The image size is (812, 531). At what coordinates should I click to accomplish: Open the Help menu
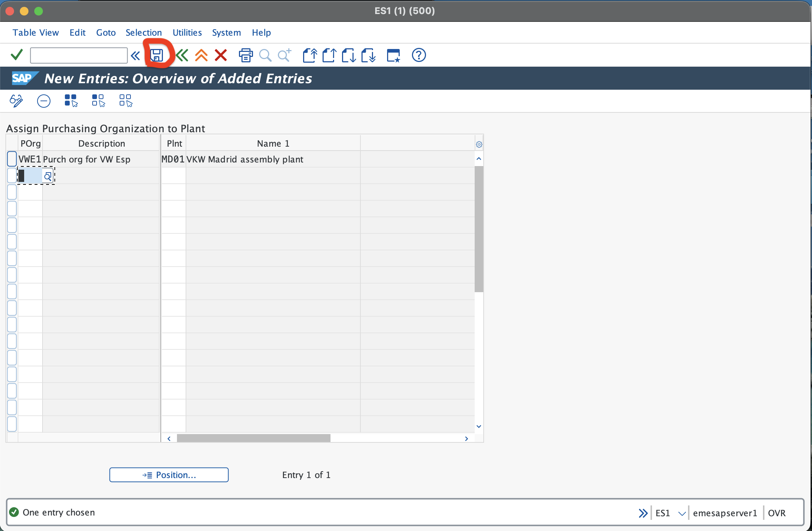261,32
